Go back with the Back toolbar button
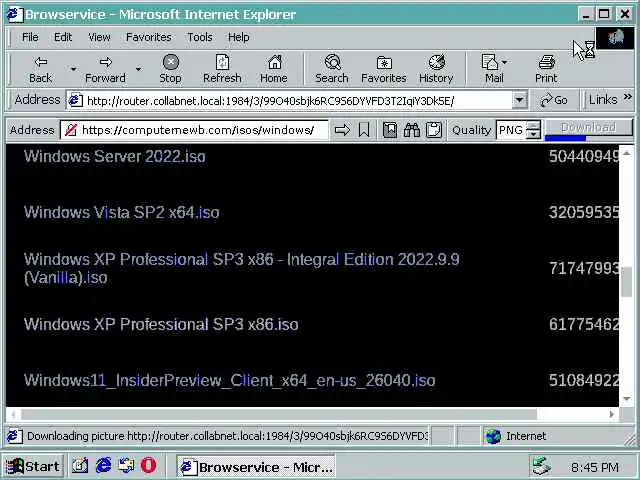Screen dimensions: 640x480 tap(40, 69)
